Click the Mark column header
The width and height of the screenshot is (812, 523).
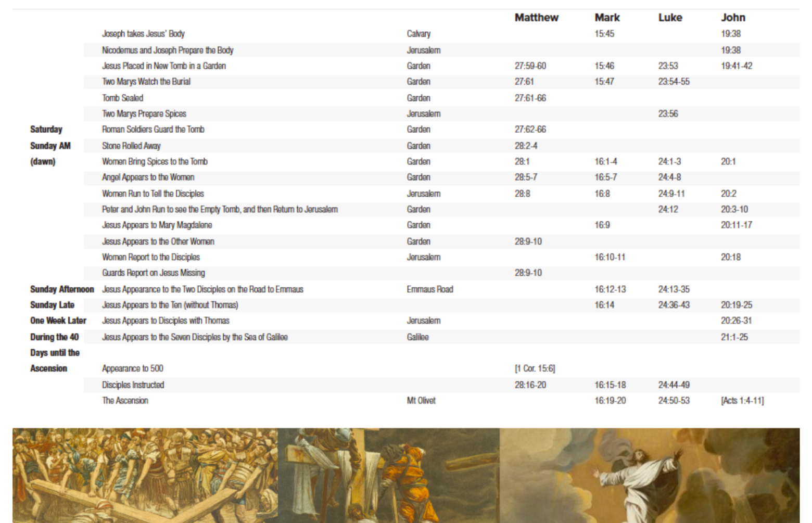607,18
